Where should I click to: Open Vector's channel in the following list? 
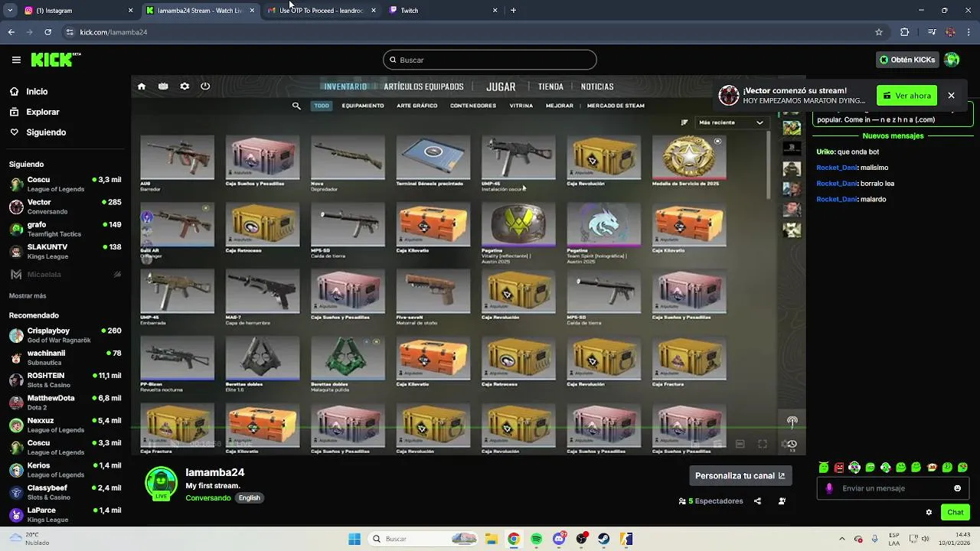click(x=65, y=207)
